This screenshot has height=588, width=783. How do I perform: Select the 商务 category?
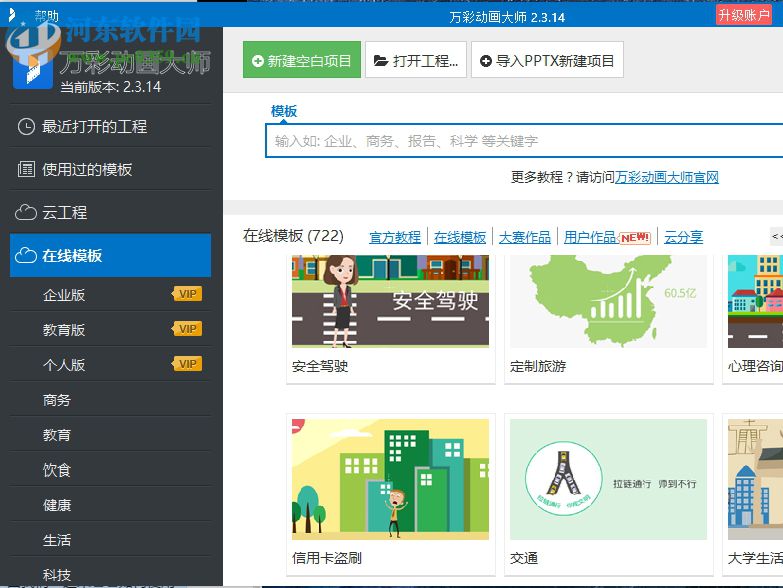coord(110,399)
